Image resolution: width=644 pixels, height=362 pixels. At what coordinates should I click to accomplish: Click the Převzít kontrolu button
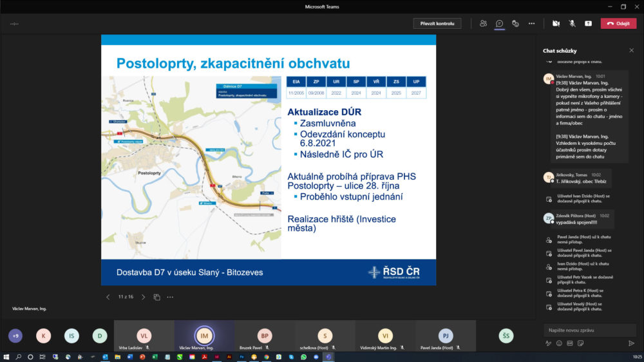tap(437, 23)
